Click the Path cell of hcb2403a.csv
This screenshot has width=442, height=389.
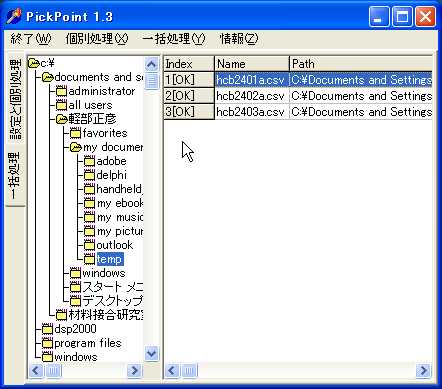click(x=361, y=112)
